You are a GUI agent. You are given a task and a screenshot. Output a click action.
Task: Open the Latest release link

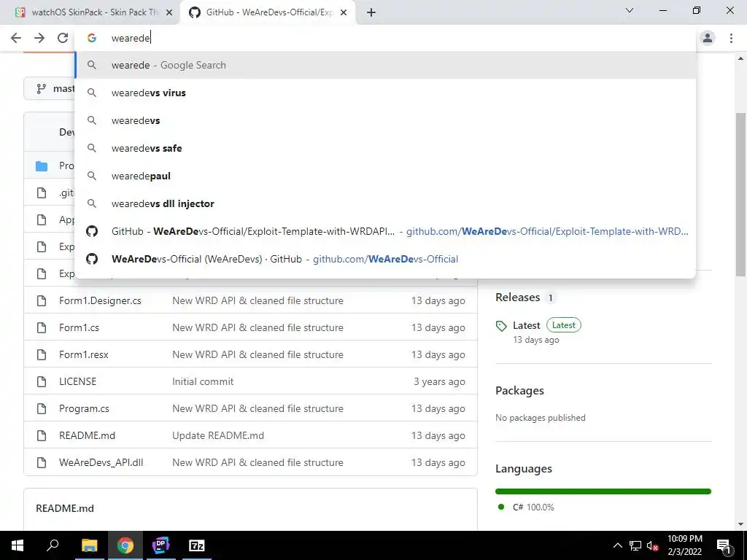(x=527, y=325)
